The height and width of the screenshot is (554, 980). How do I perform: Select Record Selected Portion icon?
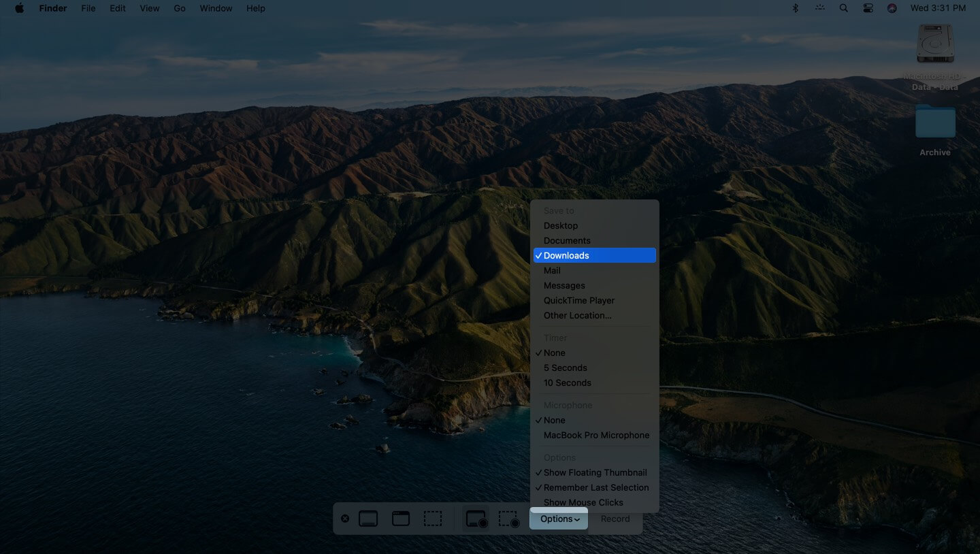(x=508, y=519)
